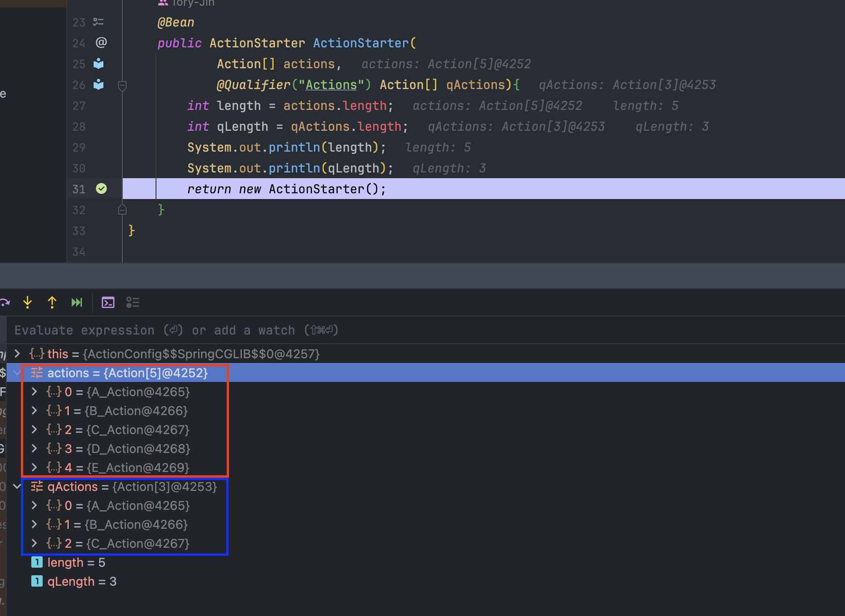This screenshot has width=845, height=616.
Task: Expand actions element 2 C_Action@4267
Action: [34, 429]
